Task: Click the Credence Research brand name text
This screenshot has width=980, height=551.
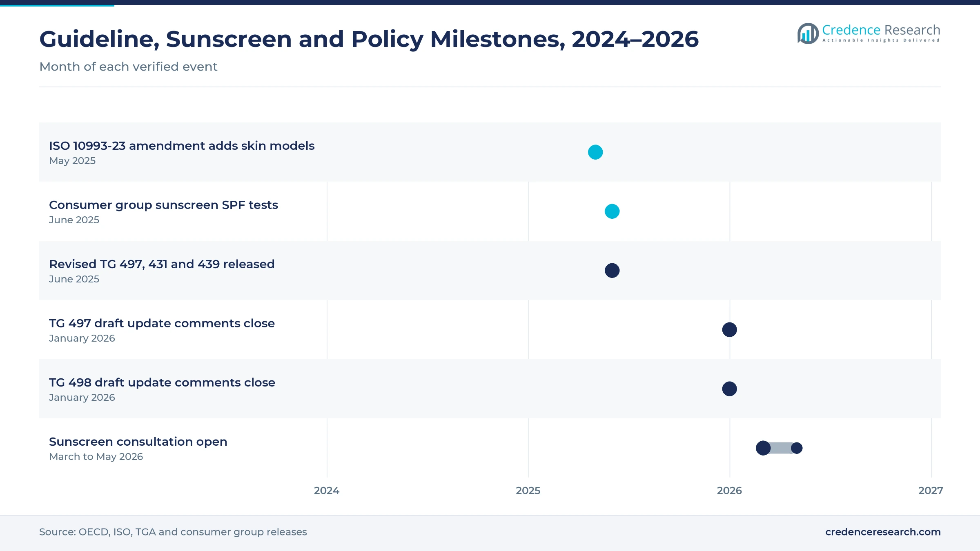Action: pyautogui.click(x=881, y=30)
